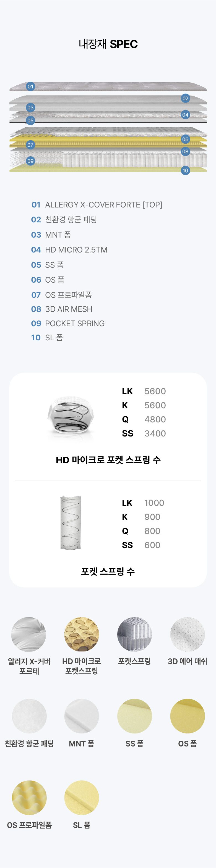Click the 02 layer marker on mattress diagram
Viewport: 216px width, 868px height.
tap(185, 98)
